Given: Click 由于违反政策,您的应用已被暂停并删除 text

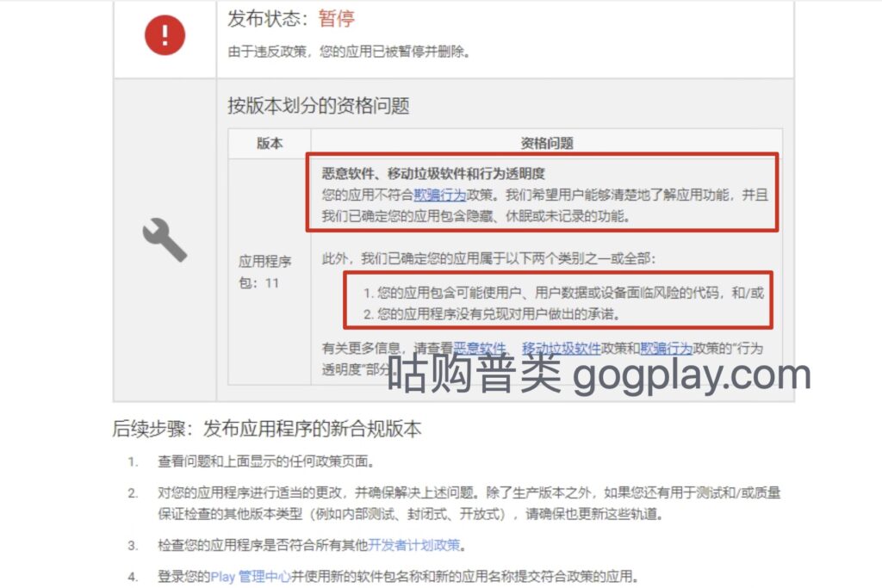Looking at the screenshot, I should click(349, 52).
